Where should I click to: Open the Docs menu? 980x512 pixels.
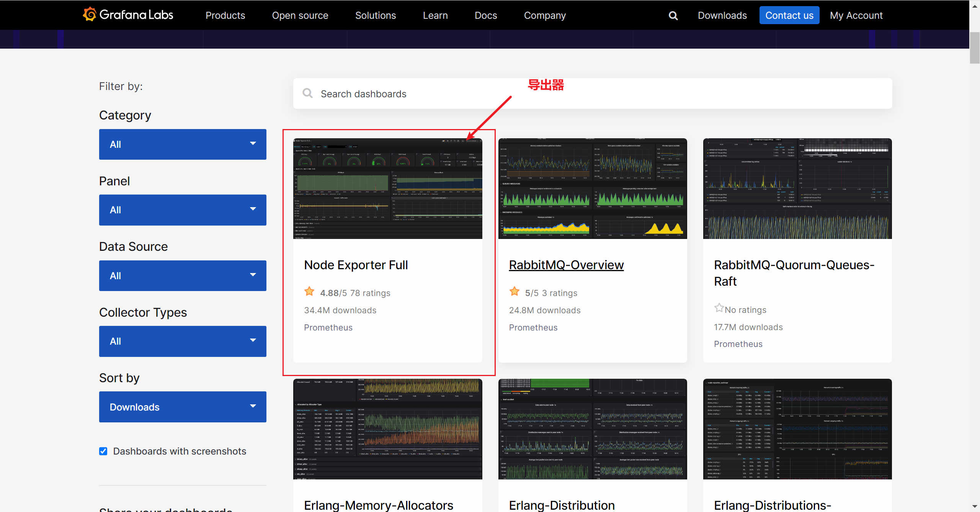486,15
